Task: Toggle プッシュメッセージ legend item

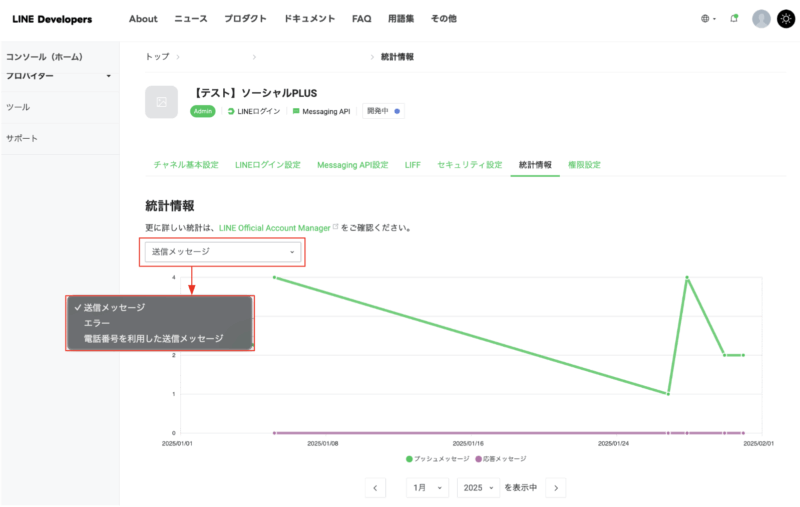Action: (x=437, y=459)
